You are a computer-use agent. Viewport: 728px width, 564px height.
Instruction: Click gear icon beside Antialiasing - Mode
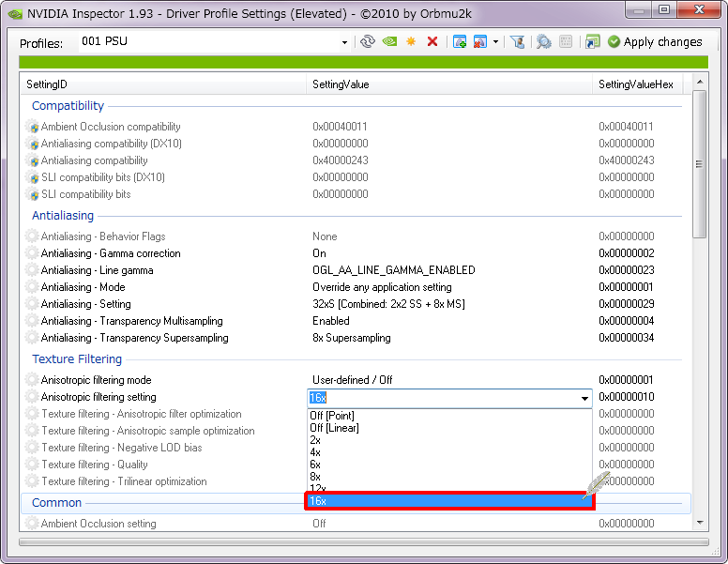32,287
